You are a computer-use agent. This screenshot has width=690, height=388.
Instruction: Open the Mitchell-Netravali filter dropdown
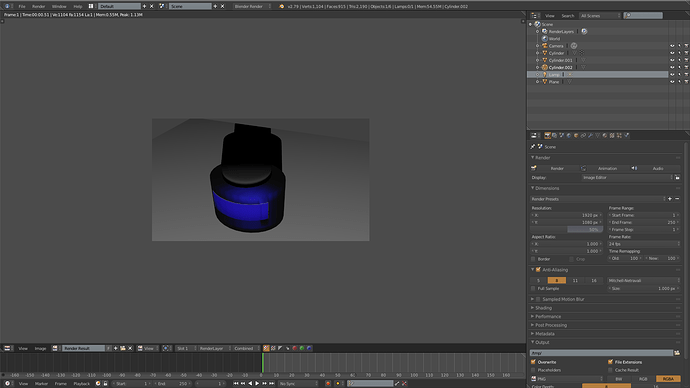[x=644, y=280]
